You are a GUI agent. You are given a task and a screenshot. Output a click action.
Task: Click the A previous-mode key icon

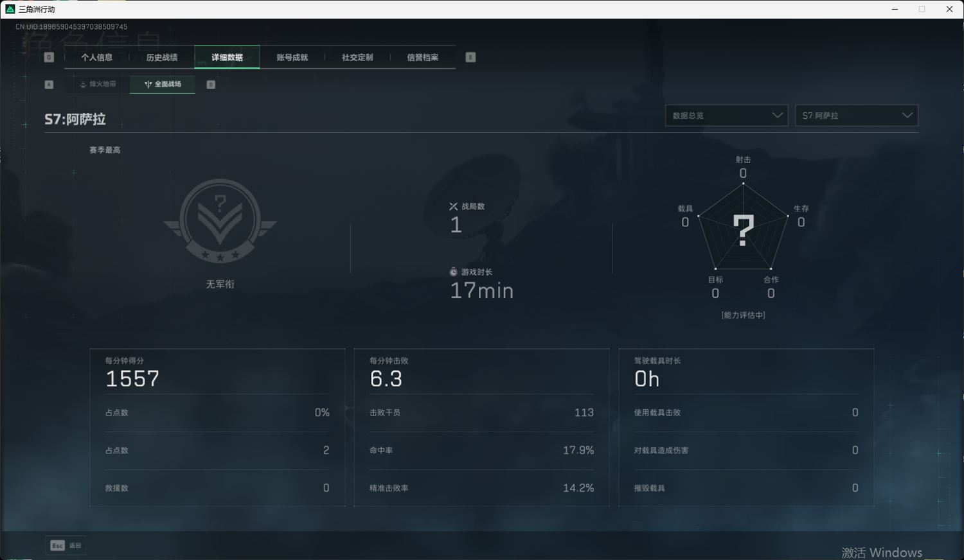click(49, 84)
